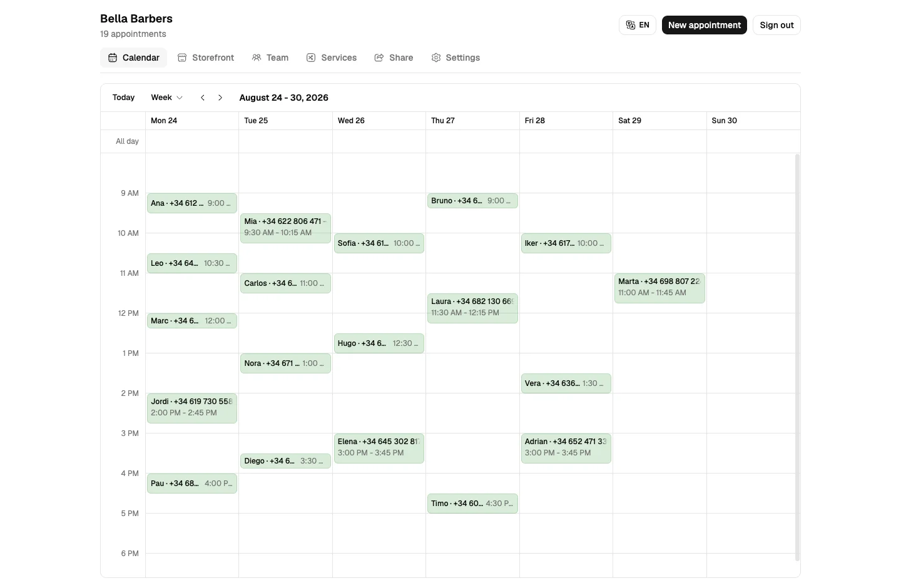Open the EN language selector
This screenshot has width=901, height=588.
[x=638, y=25]
